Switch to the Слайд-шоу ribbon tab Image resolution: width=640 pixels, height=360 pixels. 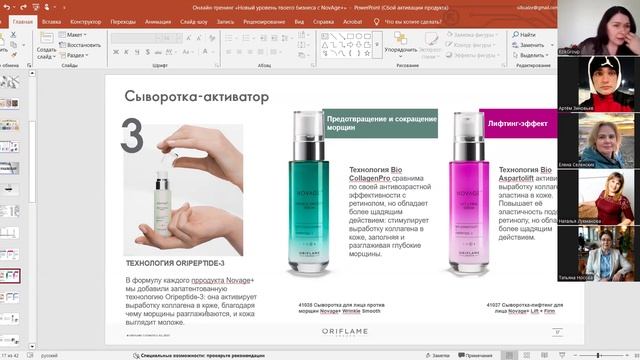[194, 22]
